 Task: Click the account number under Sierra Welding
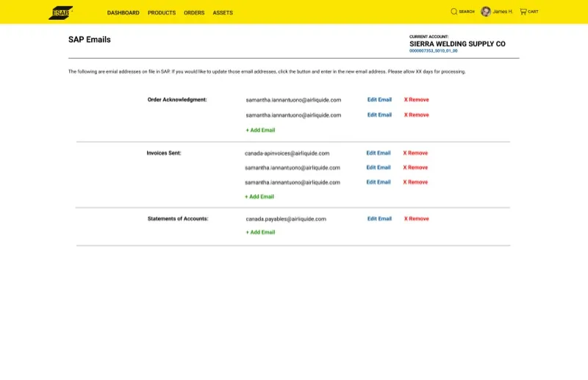[433, 51]
